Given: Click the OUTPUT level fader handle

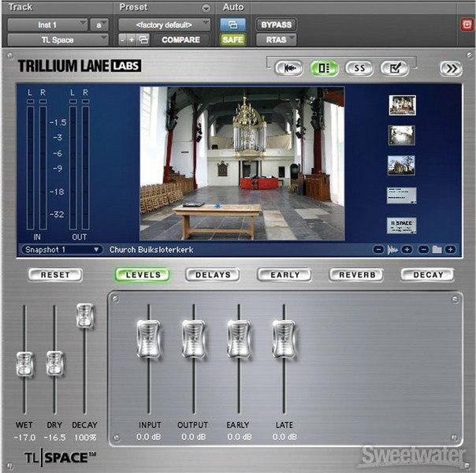Looking at the screenshot, I should coord(194,339).
